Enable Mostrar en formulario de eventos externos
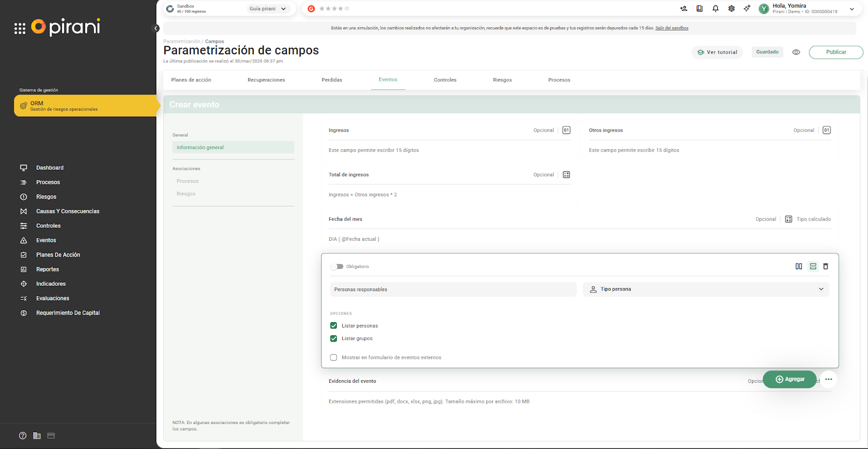This screenshot has height=449, width=868. point(334,357)
